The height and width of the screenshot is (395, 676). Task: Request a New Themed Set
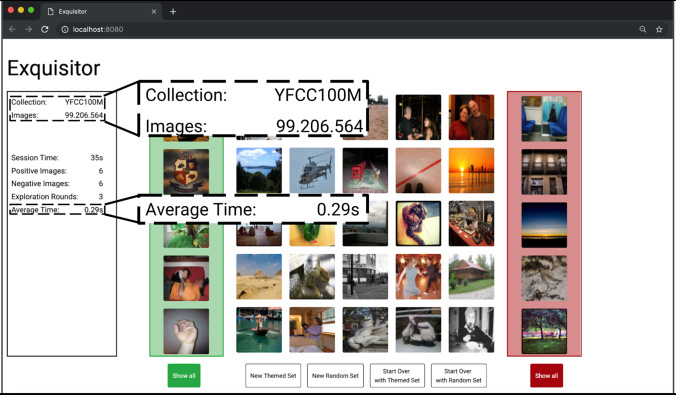(273, 376)
